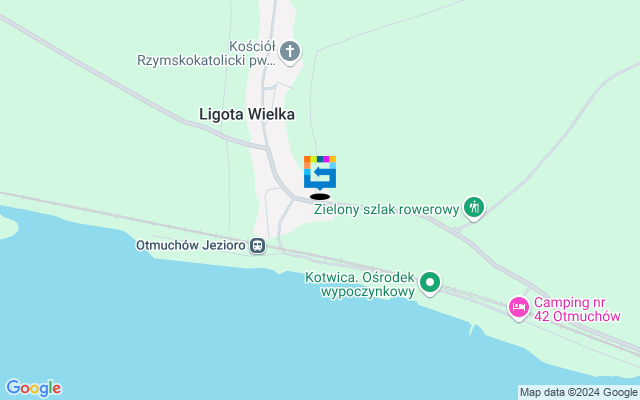
Task: Click the black oval shadow under marker
Action: coord(320,197)
